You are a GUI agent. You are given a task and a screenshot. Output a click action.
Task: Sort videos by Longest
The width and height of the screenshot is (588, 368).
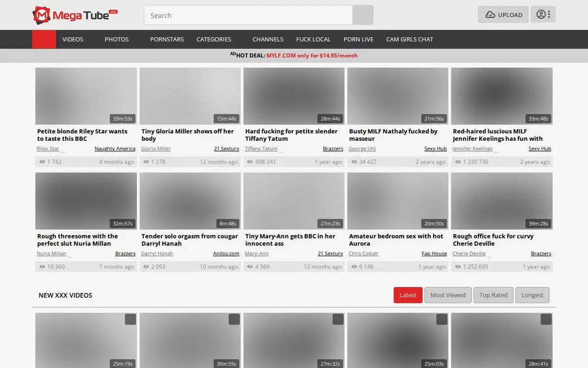pyautogui.click(x=532, y=295)
